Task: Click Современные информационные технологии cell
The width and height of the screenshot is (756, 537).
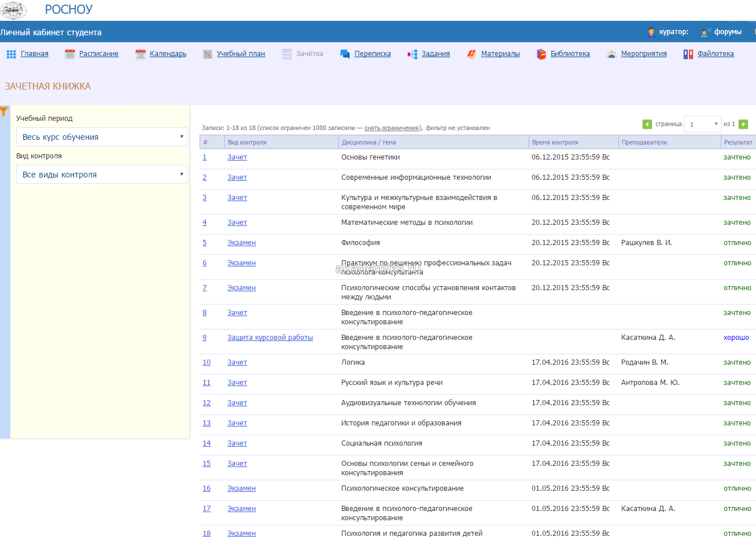Action: pos(416,177)
